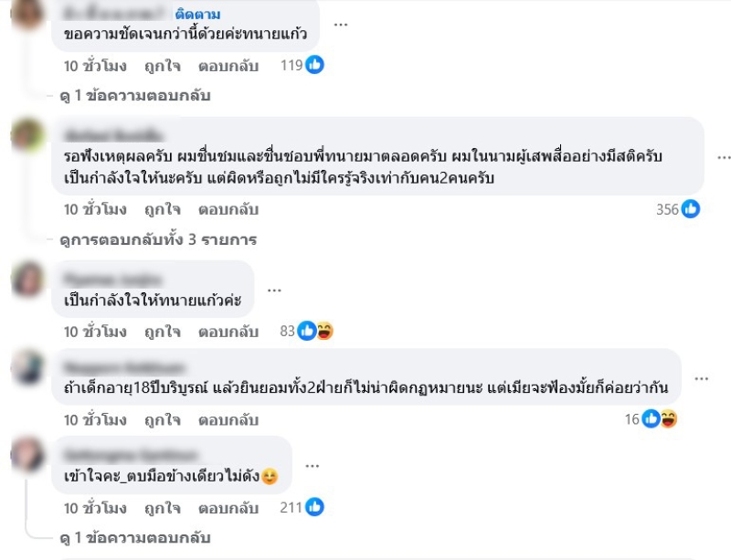This screenshot has height=560, width=731.
Task: Expand 'ดูการตอบกลับทั้ง 3 รายการ' replies
Action: [158, 239]
